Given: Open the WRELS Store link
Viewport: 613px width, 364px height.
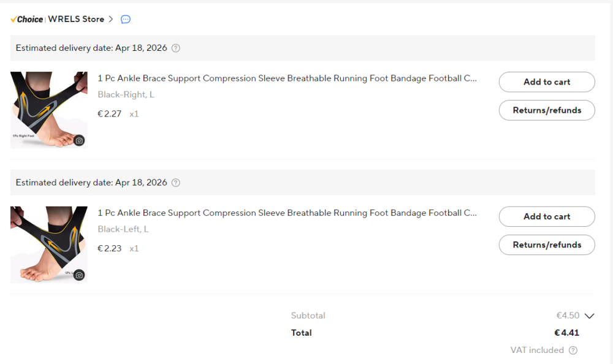Looking at the screenshot, I should [x=76, y=19].
